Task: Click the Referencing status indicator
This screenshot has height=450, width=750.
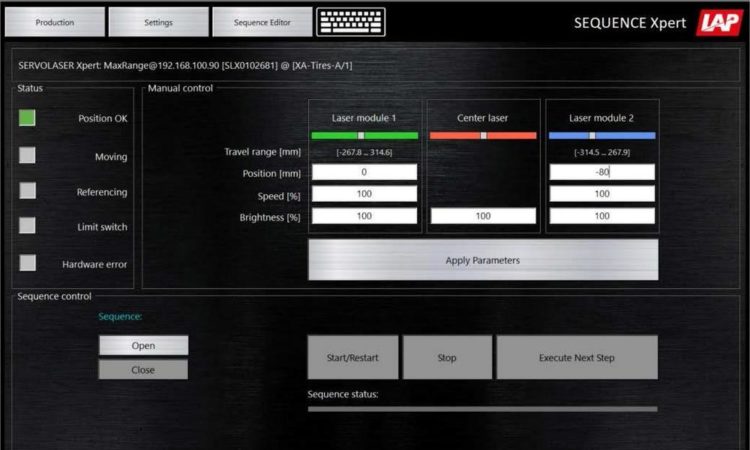Action: [x=27, y=190]
